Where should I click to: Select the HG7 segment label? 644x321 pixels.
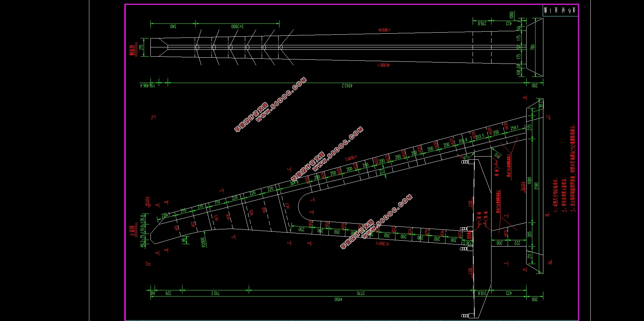point(287,206)
